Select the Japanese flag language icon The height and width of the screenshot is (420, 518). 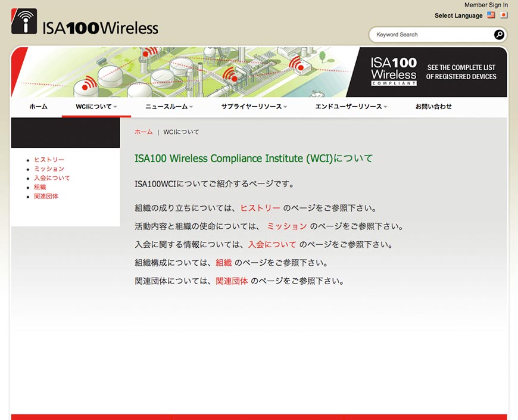click(504, 15)
